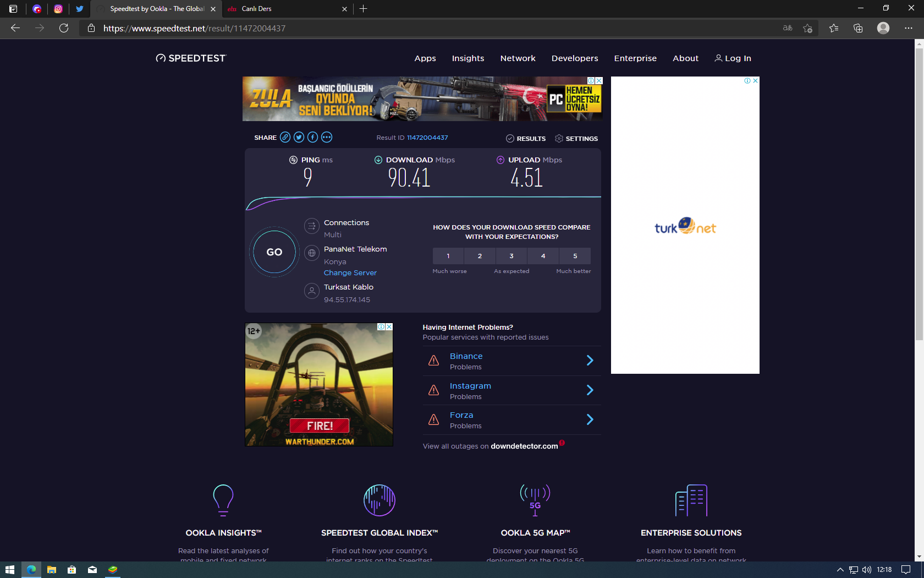Screen dimensions: 924x578
Task: Open Enterprise Solutions section
Action: (691, 533)
